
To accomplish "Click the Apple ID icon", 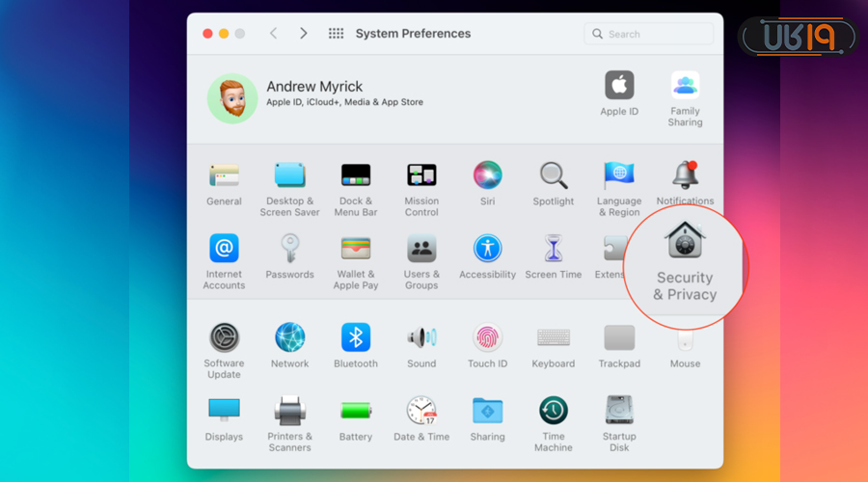I will [619, 86].
